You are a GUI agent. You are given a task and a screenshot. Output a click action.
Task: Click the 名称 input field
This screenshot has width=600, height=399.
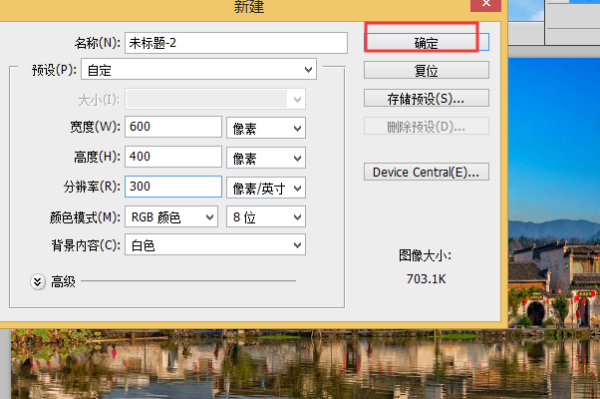(236, 43)
